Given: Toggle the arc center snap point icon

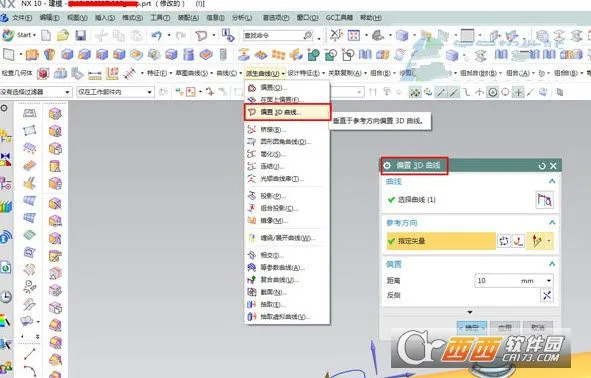Looking at the screenshot, I should click(x=492, y=92).
